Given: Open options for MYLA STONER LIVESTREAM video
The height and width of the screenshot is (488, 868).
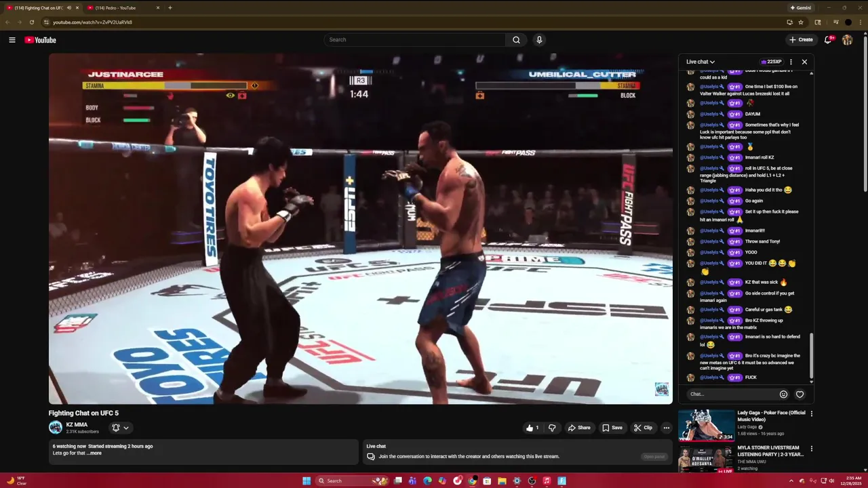Looking at the screenshot, I should pos(811,449).
